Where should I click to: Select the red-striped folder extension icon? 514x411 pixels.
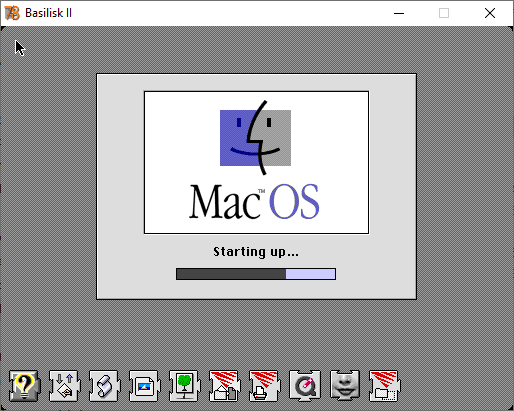click(x=384, y=386)
